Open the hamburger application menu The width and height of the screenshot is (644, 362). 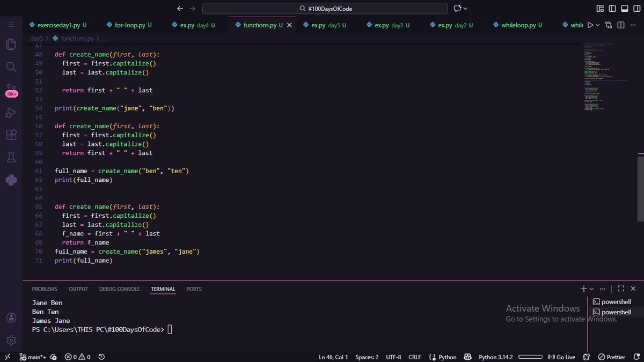tap(11, 25)
